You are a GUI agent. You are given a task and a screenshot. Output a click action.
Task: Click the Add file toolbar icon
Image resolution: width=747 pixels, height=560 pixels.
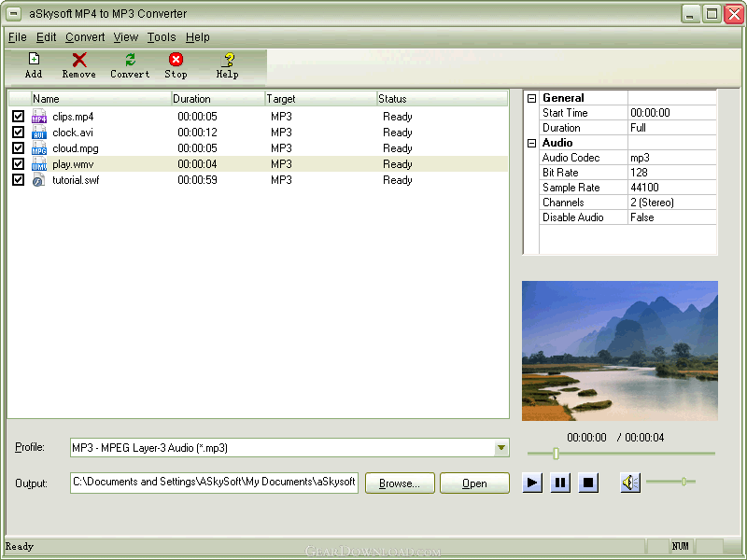[34, 65]
